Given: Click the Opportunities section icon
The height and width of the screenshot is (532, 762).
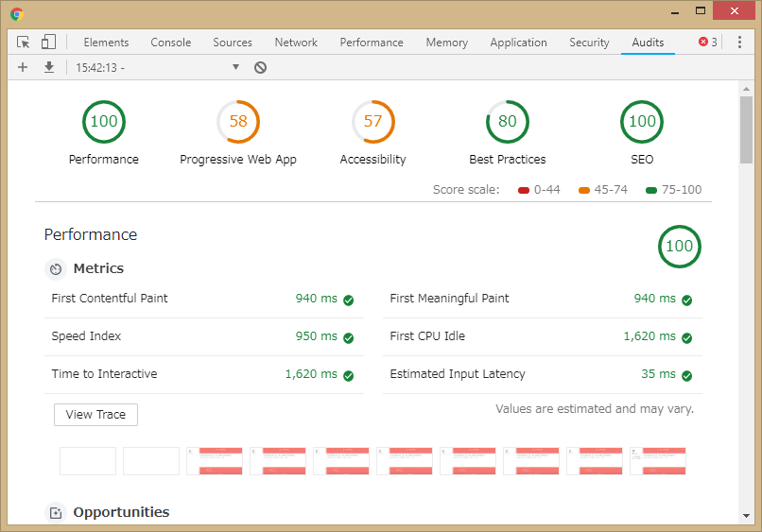Looking at the screenshot, I should pos(56,512).
